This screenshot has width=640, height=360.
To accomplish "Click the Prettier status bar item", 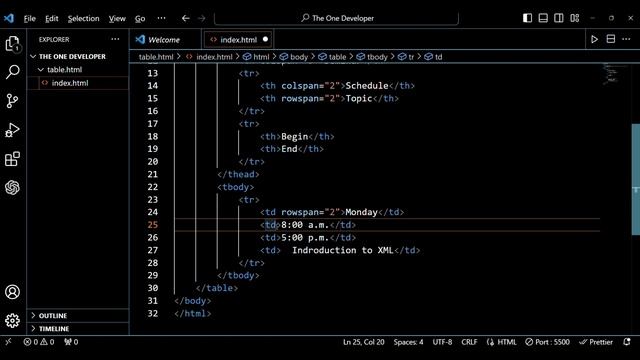I will (596, 342).
